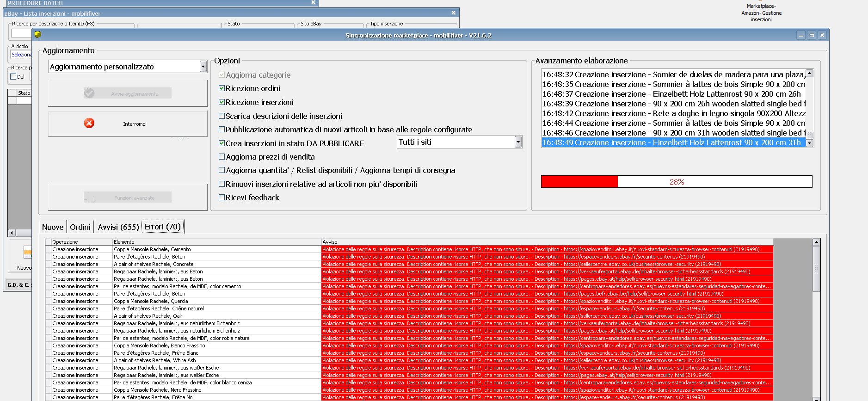Select row 'Paire d'étagères Rachele, Frêne Noir'
The height and width of the screenshot is (401, 868).
tap(409, 397)
